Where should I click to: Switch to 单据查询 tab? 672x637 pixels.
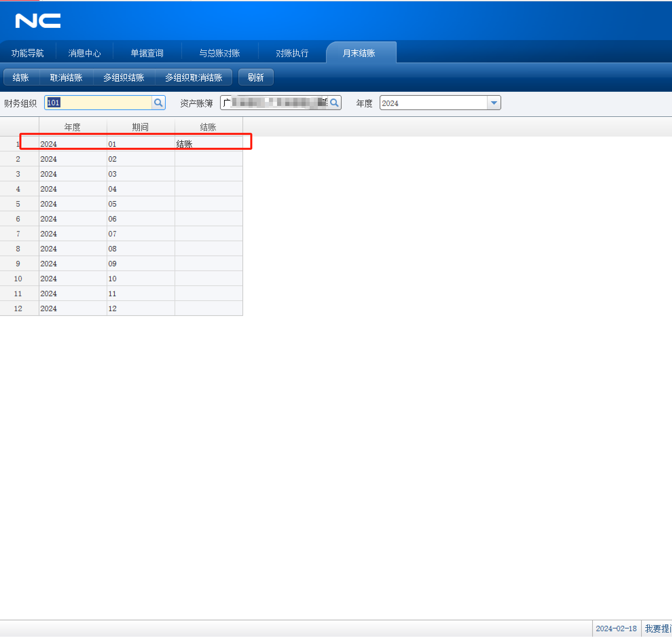tap(147, 53)
